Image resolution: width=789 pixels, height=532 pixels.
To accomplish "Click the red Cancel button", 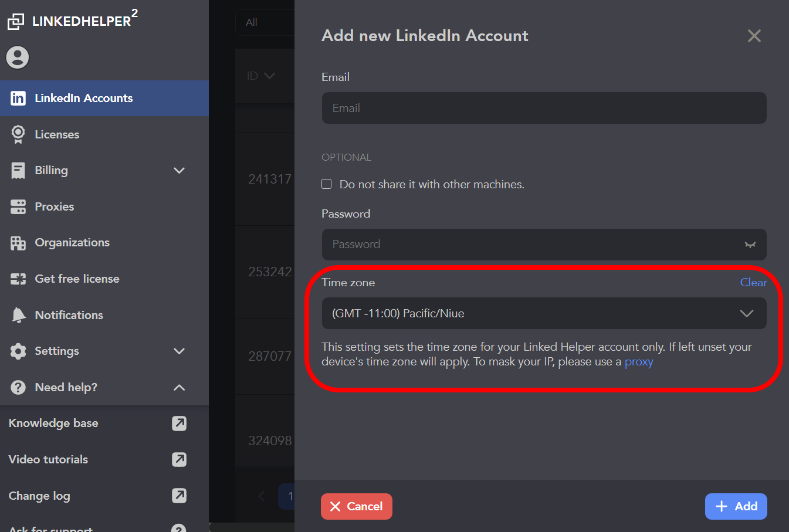I will coord(356,506).
